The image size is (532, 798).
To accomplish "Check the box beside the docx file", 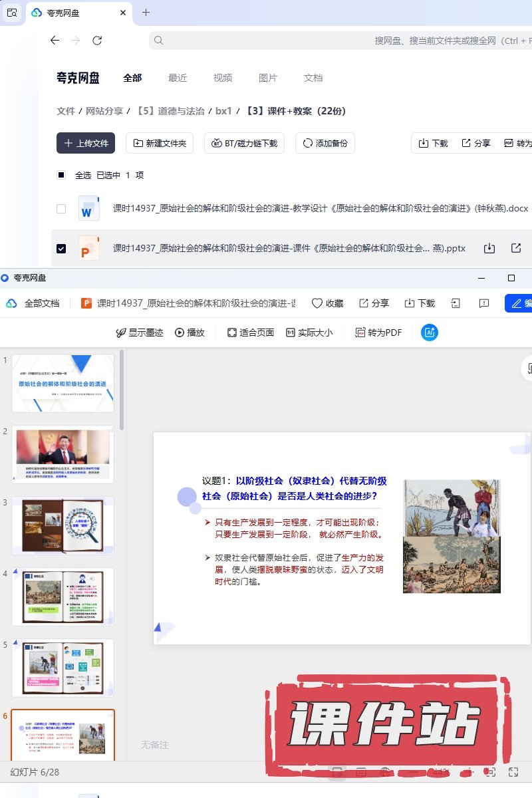I will 61,209.
